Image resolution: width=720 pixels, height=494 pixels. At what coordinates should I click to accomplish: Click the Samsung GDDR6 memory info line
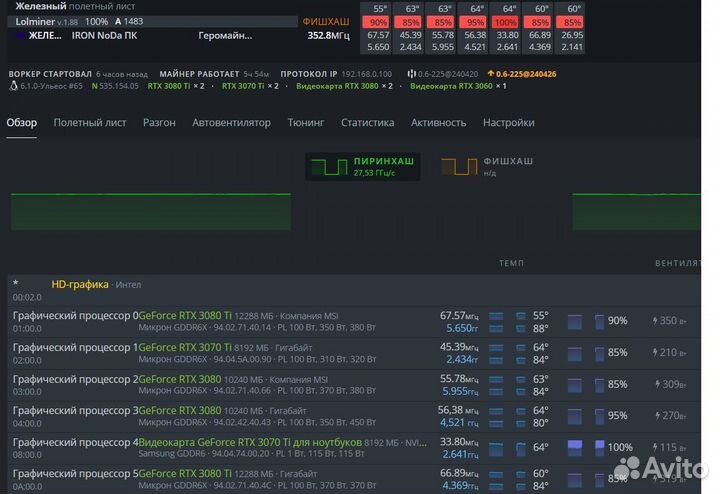[x=251, y=454]
